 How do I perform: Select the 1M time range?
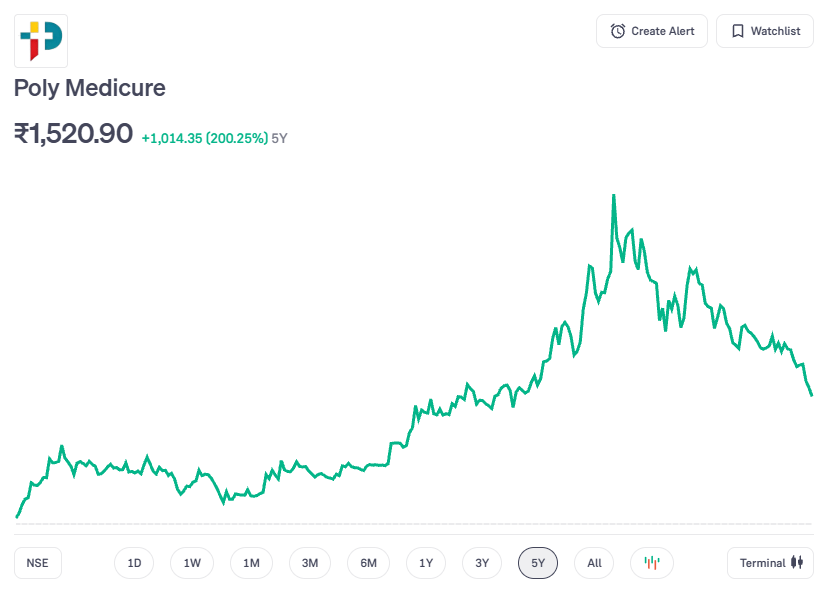(251, 563)
